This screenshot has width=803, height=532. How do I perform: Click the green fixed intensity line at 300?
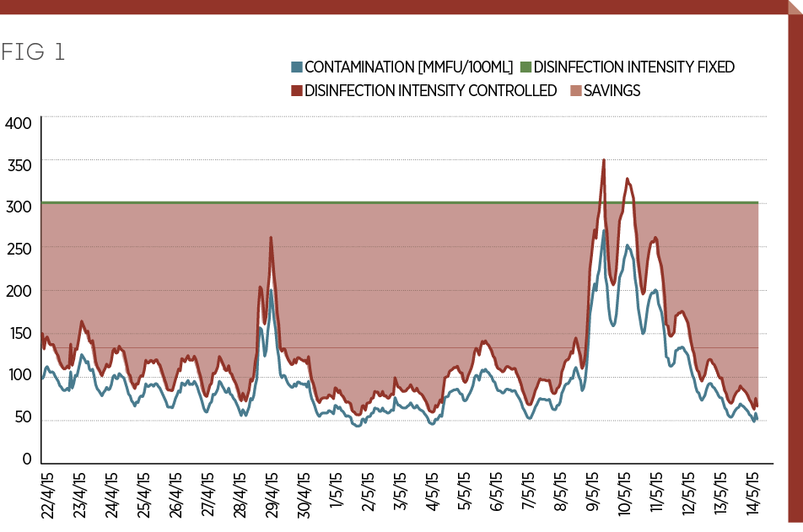point(422,202)
